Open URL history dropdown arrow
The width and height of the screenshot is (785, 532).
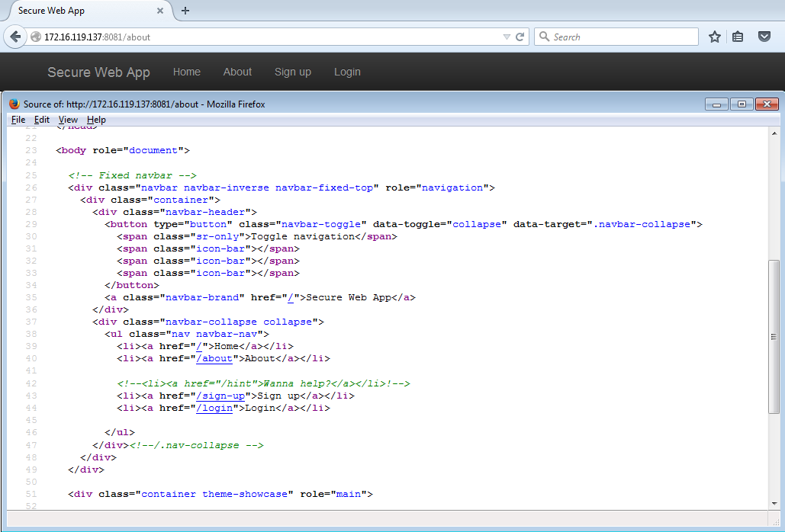click(506, 37)
